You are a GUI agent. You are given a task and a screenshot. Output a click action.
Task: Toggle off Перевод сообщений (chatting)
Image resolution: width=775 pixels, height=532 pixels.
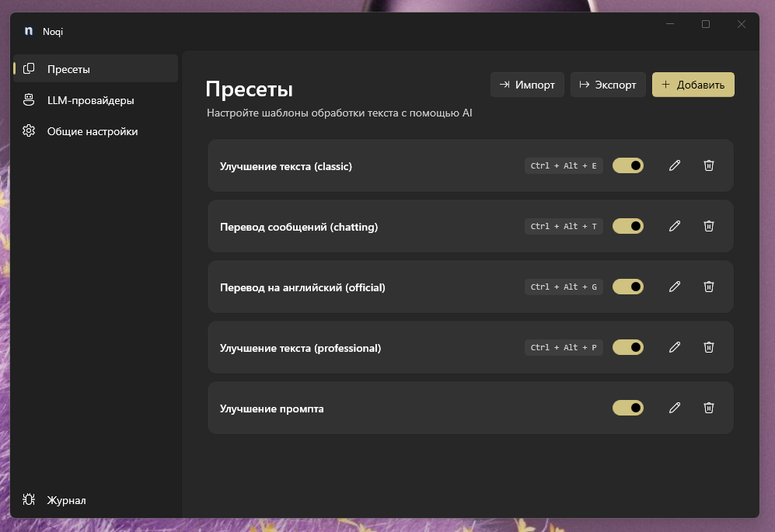tap(627, 226)
